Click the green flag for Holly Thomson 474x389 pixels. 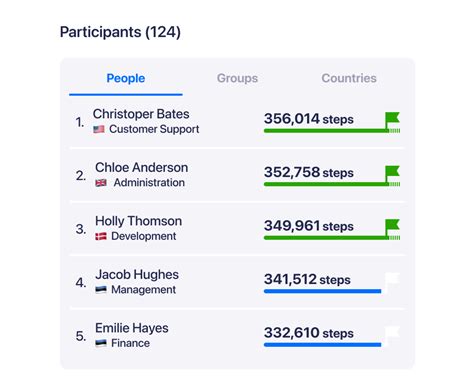392,227
